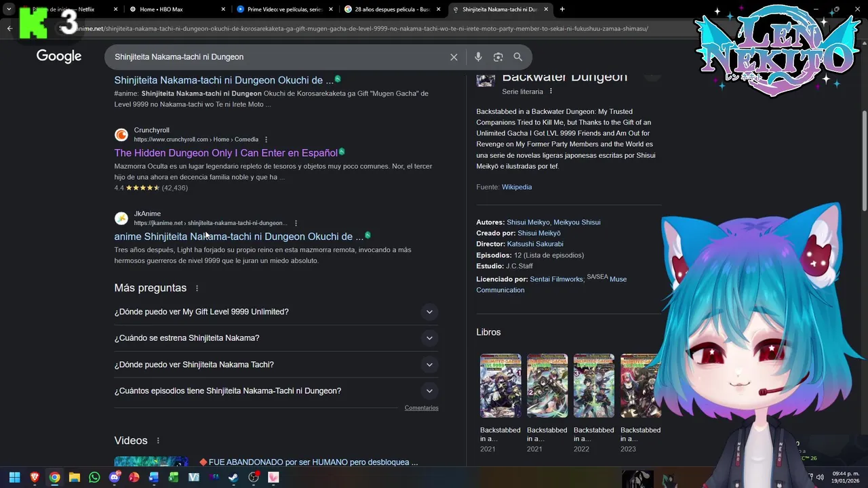Expand ¿Cuándo se estrena Shinjiteita Nakama?

pyautogui.click(x=276, y=338)
